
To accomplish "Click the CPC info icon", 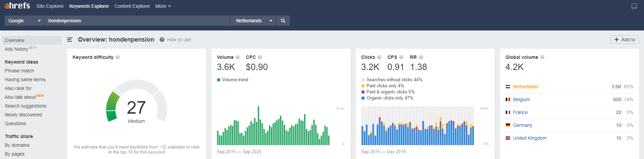I will pos(260,57).
